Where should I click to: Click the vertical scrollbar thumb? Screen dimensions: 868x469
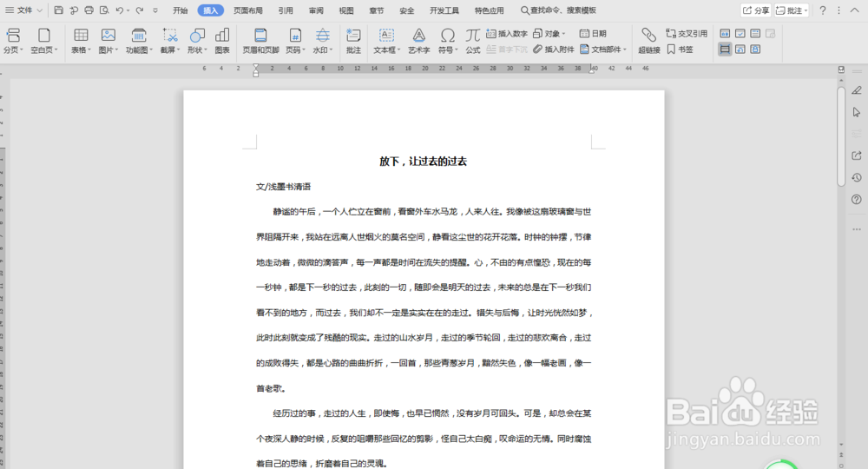tap(841, 135)
